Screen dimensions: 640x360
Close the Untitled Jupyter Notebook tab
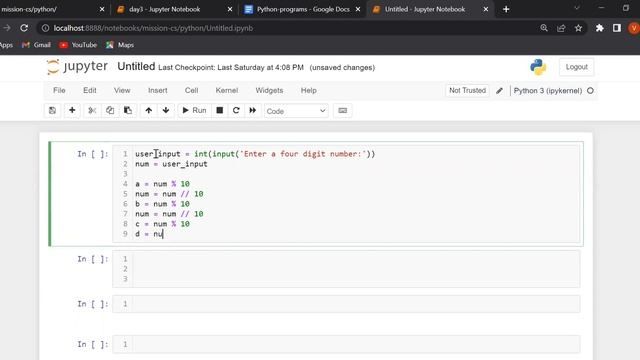click(x=486, y=9)
